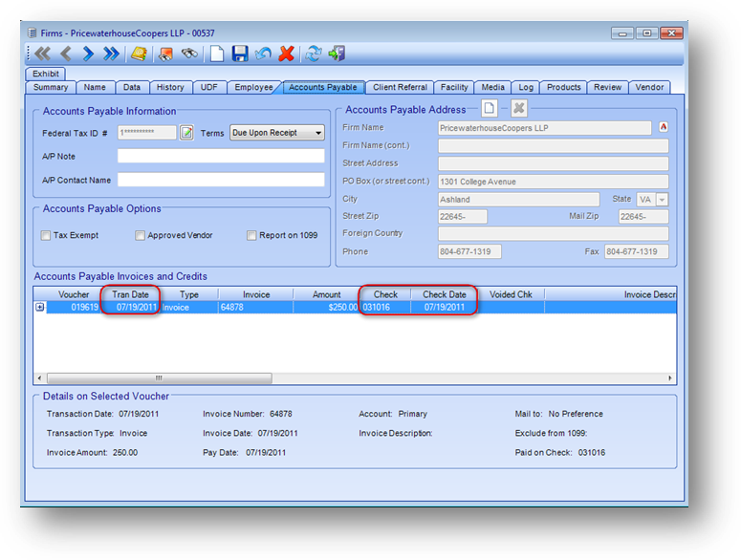Sort by Voucher column header
This screenshot has height=560, width=741.
click(x=74, y=294)
